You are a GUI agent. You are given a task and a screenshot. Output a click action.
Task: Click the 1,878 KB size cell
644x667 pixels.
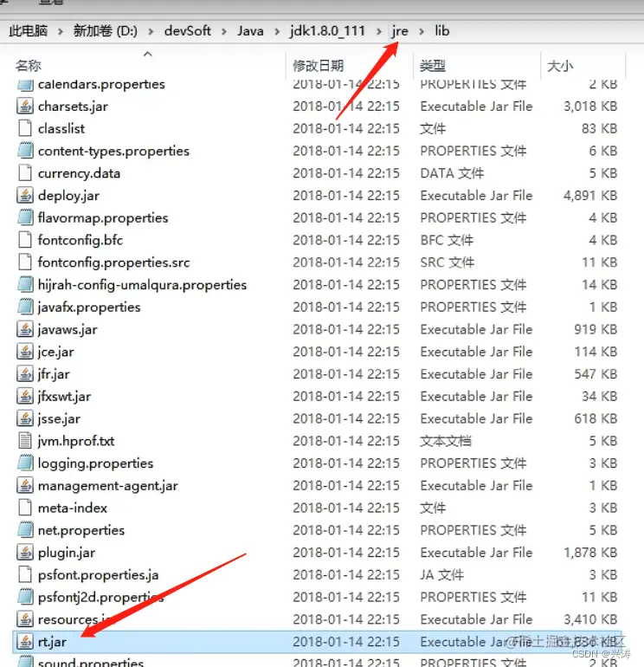(x=590, y=553)
